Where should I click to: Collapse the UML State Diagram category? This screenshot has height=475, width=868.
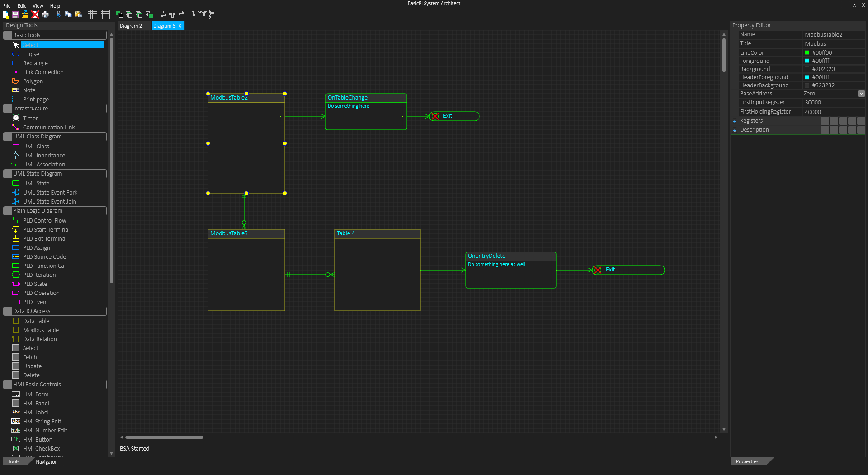7,174
